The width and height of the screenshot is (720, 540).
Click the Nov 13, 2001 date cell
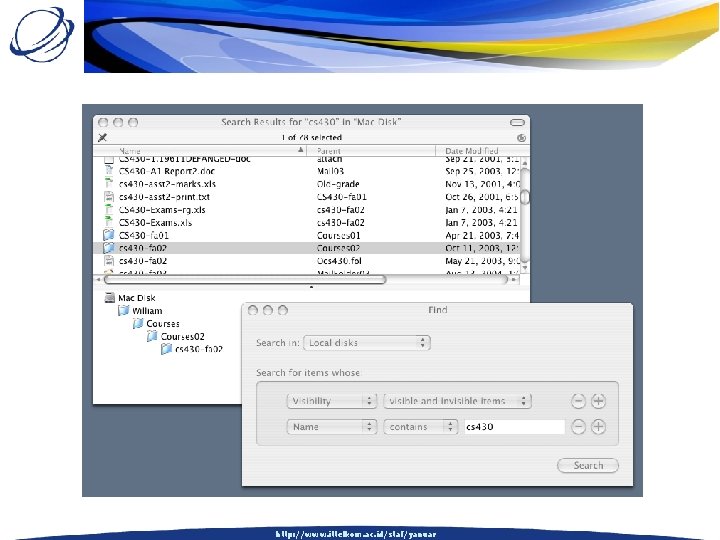[482, 184]
